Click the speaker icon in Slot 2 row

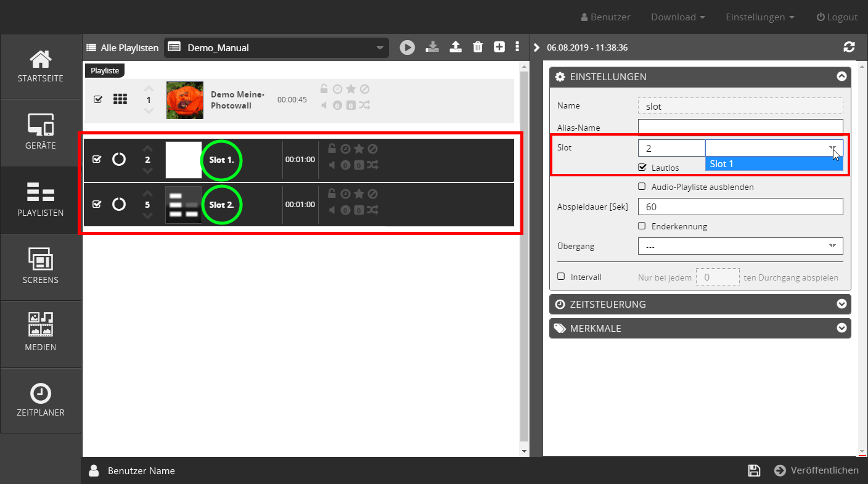coord(332,210)
